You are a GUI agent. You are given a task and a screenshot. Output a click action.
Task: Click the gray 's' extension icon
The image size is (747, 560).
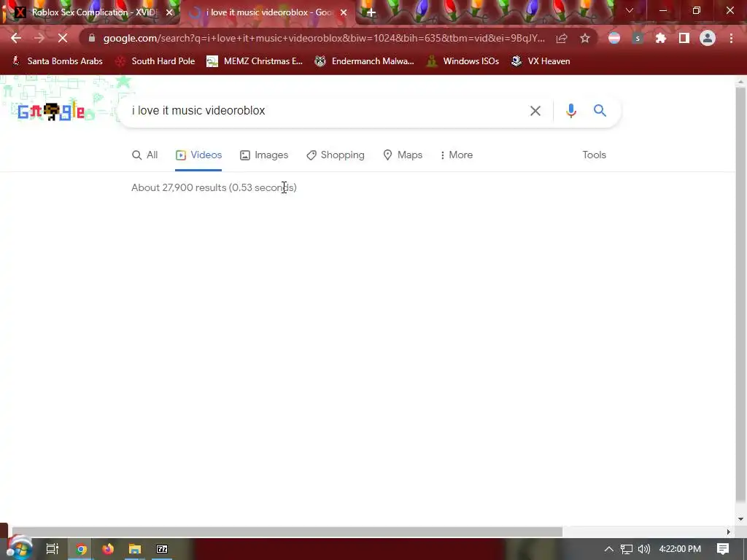coord(638,38)
